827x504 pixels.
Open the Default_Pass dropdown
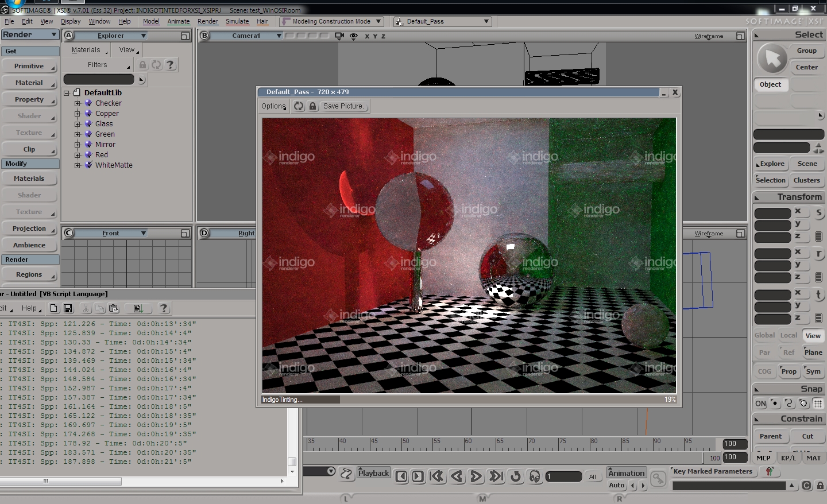coord(442,21)
